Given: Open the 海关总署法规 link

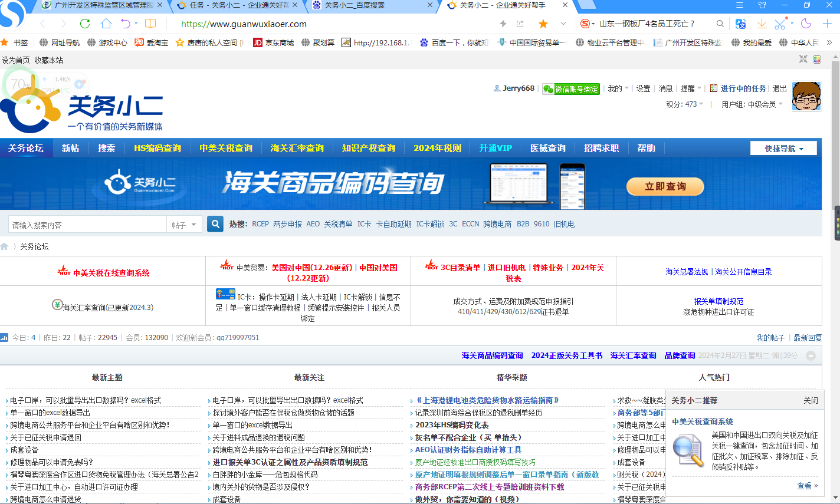Looking at the screenshot, I should tap(687, 272).
